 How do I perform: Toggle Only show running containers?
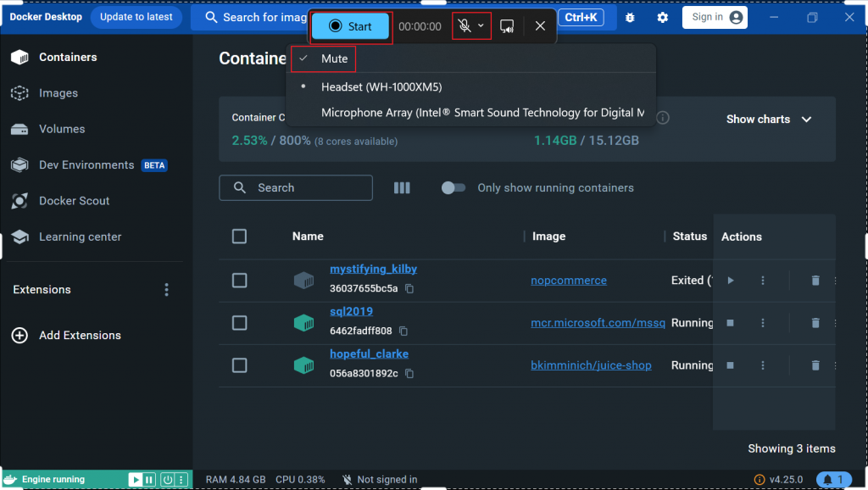click(x=453, y=188)
